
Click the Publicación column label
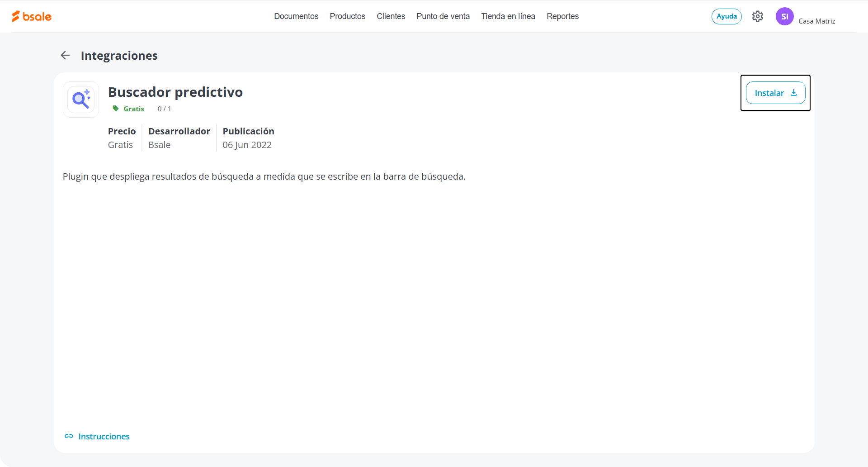click(248, 131)
